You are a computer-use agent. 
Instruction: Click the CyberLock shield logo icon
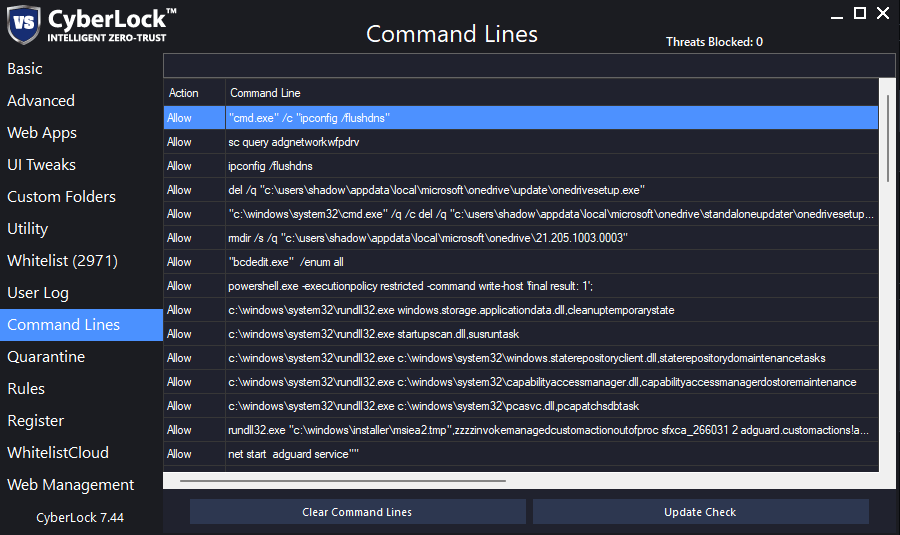pyautogui.click(x=23, y=24)
